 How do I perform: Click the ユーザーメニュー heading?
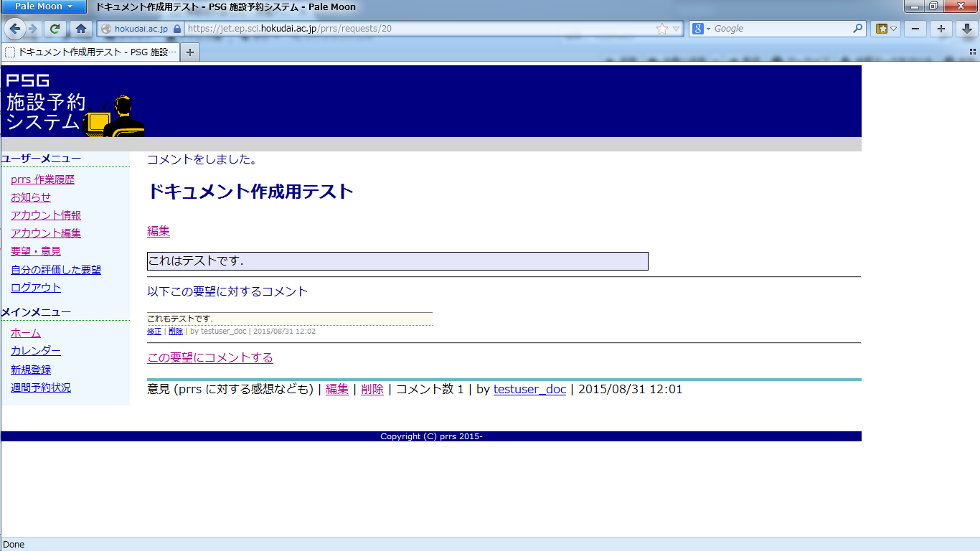point(41,159)
